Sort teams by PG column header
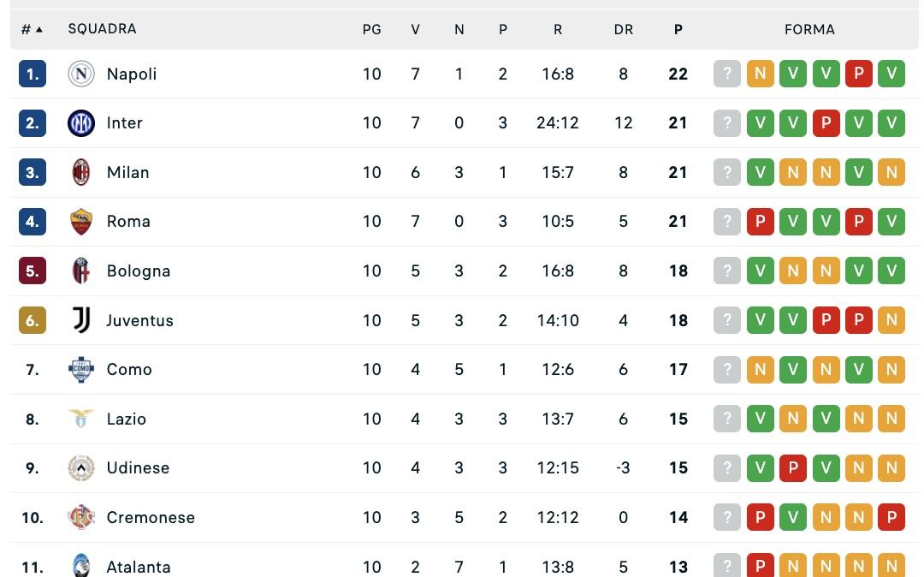Screen dimensions: 924x577 click(x=371, y=28)
